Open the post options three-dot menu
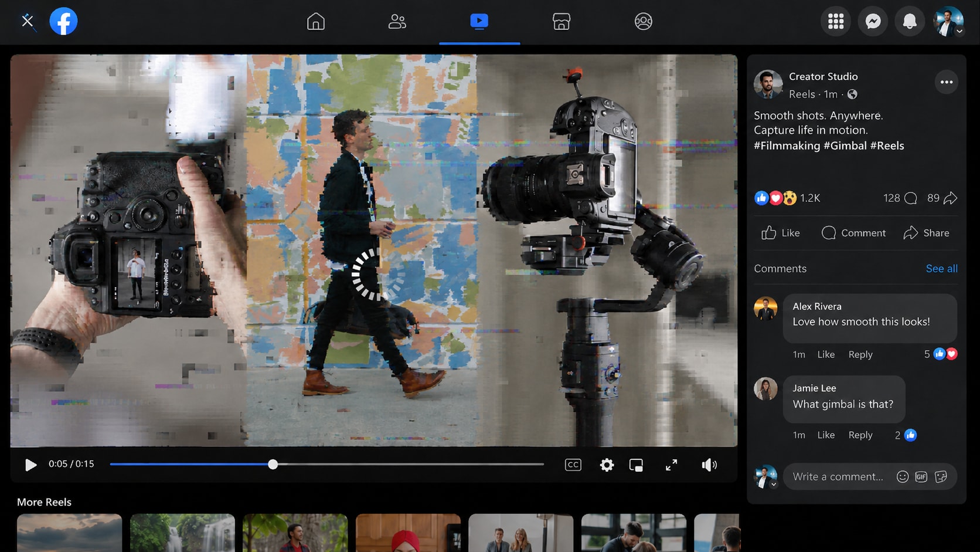 tap(947, 82)
